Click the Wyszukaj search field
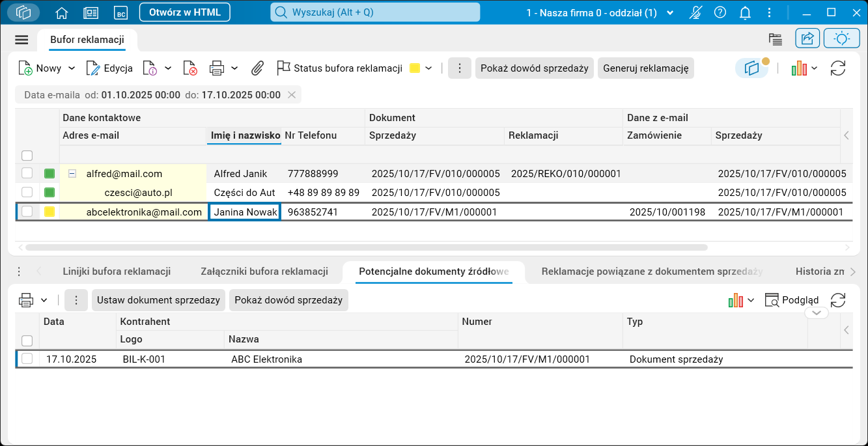This screenshot has height=446, width=868. tap(375, 12)
